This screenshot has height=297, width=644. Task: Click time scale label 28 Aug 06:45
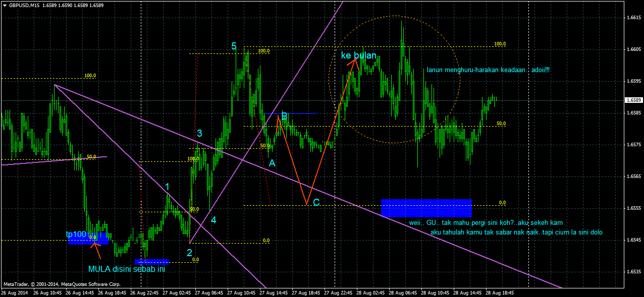(x=404, y=292)
